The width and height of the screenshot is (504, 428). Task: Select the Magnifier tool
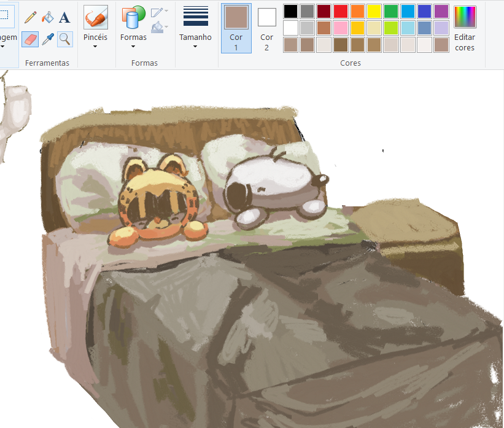click(x=65, y=39)
